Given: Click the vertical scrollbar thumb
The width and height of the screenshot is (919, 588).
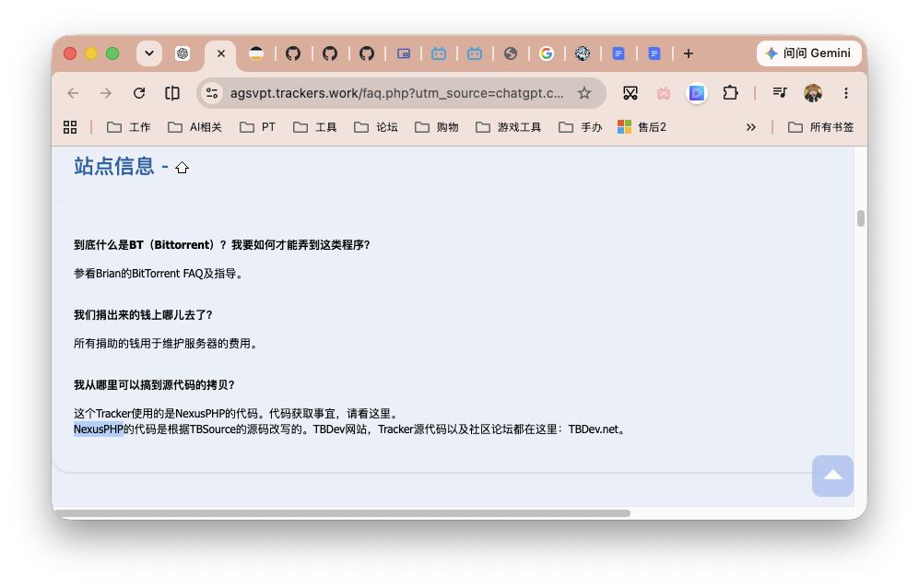Looking at the screenshot, I should pos(860,218).
